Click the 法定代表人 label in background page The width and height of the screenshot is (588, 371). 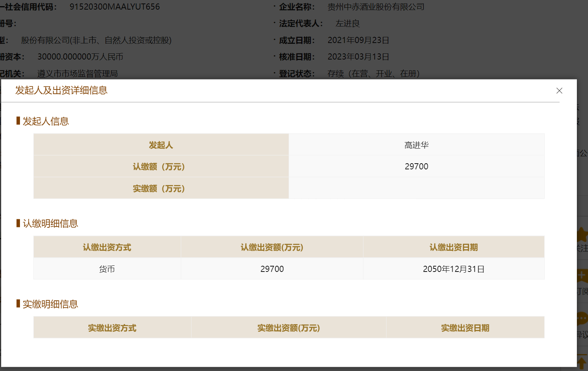point(301,23)
